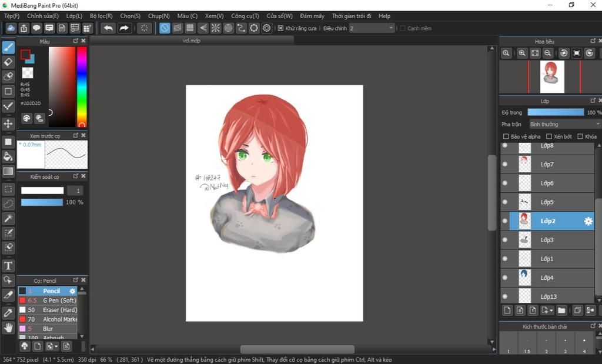Open the Công cụ(T) menu
Image resolution: width=602 pixels, height=364 pixels.
coord(245,16)
